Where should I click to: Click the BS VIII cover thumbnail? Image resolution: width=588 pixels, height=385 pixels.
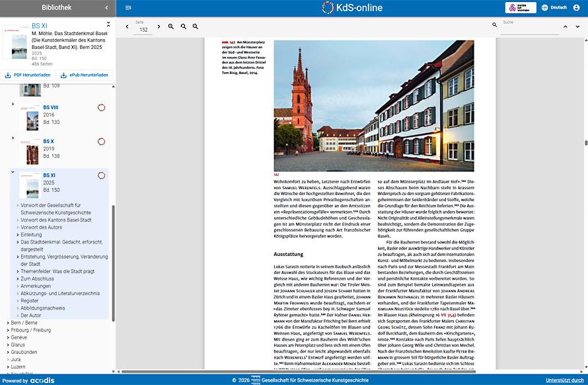pos(30,118)
